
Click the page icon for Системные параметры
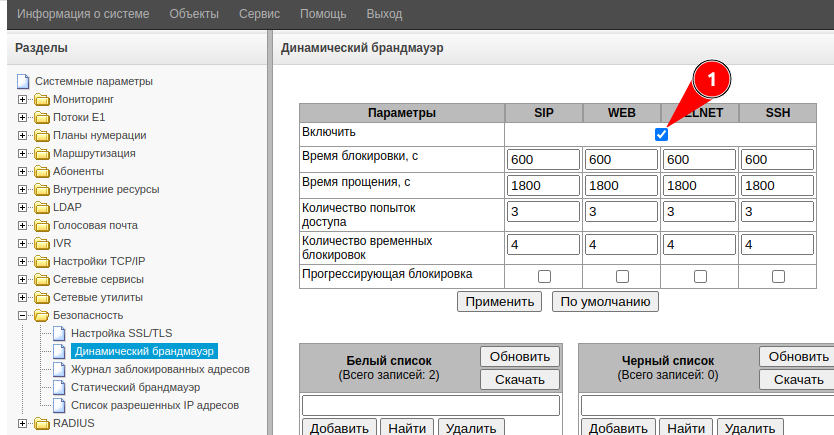tap(25, 82)
